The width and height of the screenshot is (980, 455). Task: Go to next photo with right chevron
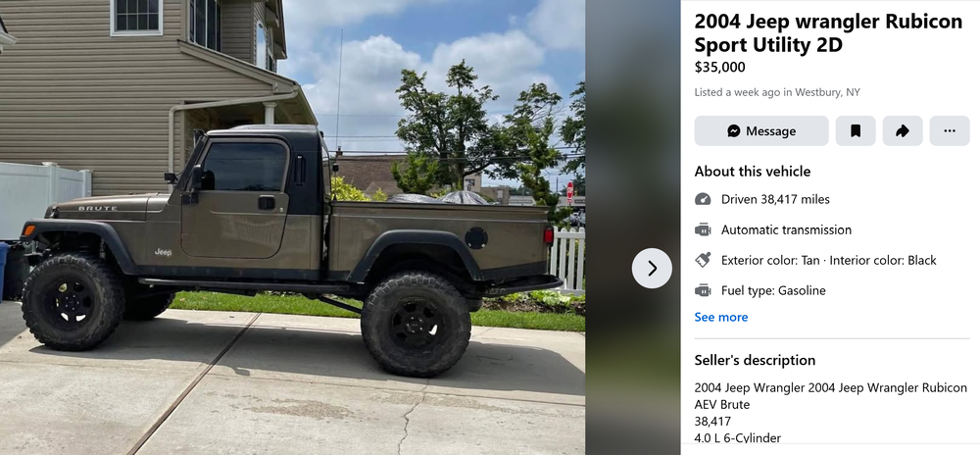[652, 268]
